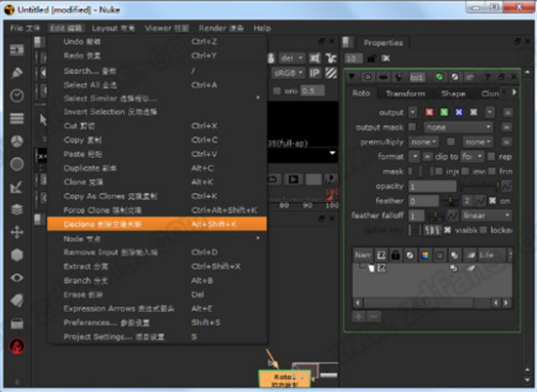Screen dimensions: 537x392
Task: Open the Image nodes toolbar icon
Action: point(17,50)
